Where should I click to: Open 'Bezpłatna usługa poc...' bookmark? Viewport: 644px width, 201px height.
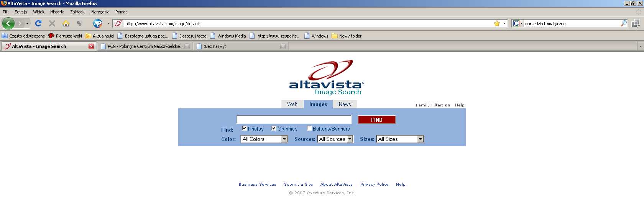[x=143, y=36]
